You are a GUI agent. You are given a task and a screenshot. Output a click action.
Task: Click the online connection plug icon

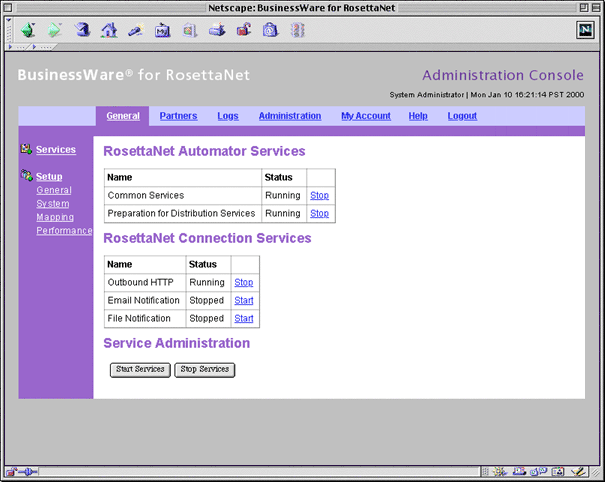click(29, 472)
